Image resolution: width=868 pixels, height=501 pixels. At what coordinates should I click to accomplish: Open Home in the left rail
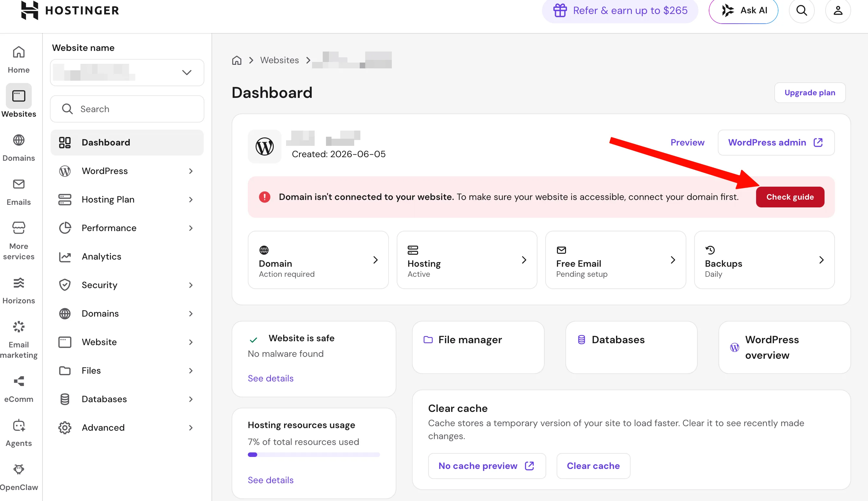point(18,60)
